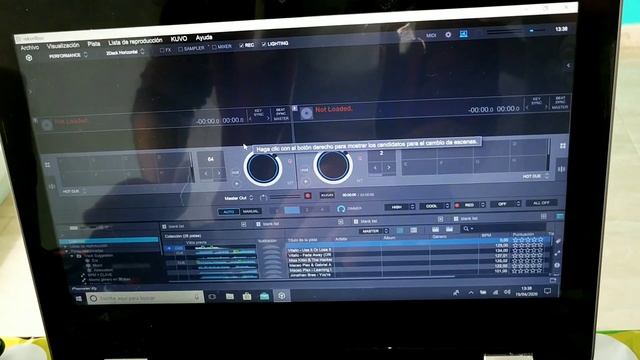
Task: Open the Archivo menu
Action: pyautogui.click(x=30, y=48)
